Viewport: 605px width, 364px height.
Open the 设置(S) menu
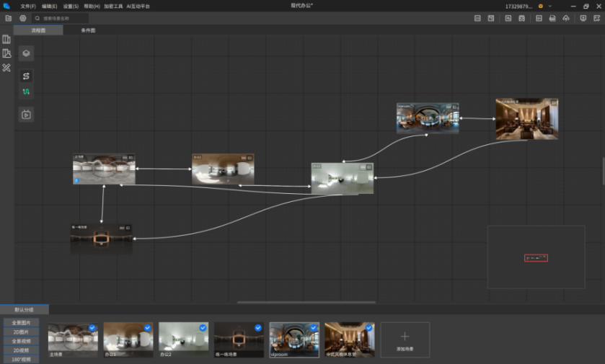(71, 6)
